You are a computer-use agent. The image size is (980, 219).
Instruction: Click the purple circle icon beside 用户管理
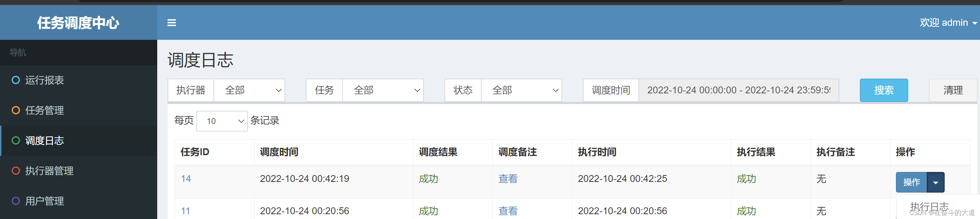pyautogui.click(x=15, y=201)
